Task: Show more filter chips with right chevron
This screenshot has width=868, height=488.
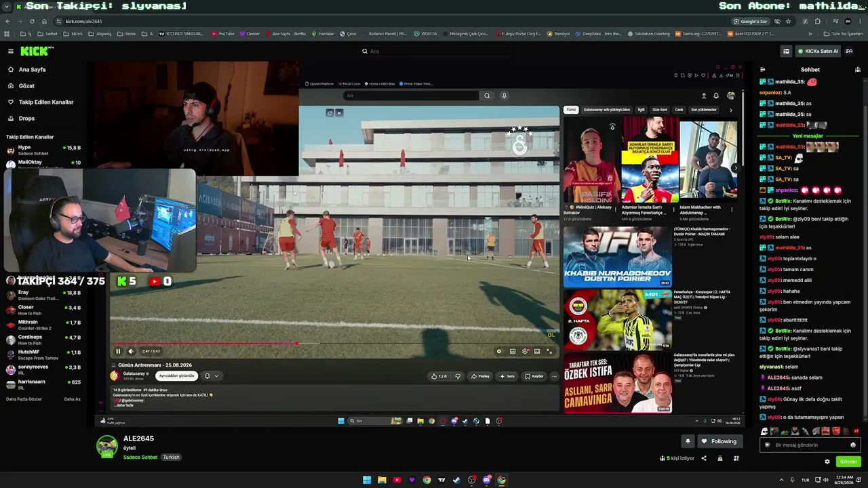Action: coord(730,110)
